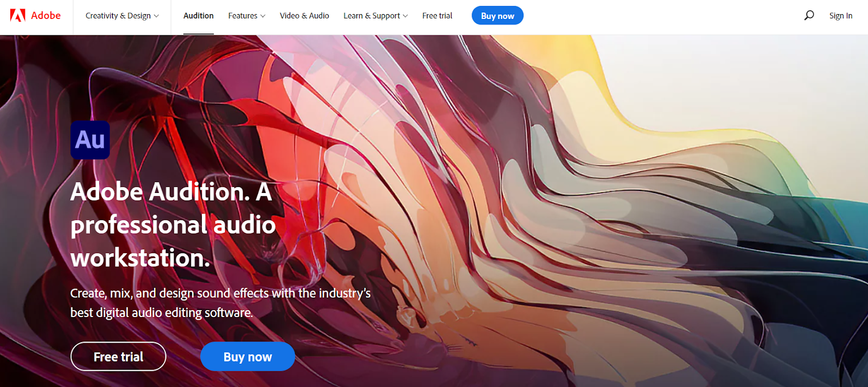Viewport: 868px width, 387px height.
Task: Click the large blue Buy now hero button
Action: point(247,357)
